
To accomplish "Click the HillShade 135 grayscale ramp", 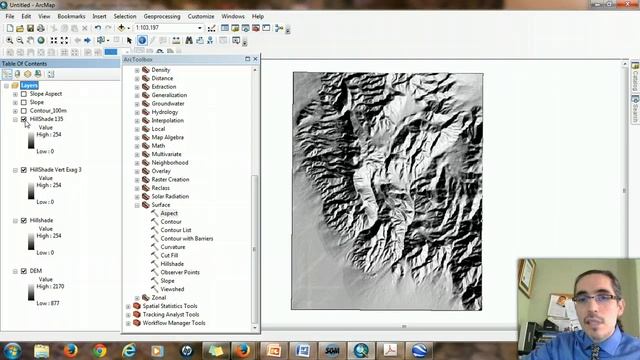I will pyautogui.click(x=31, y=141).
